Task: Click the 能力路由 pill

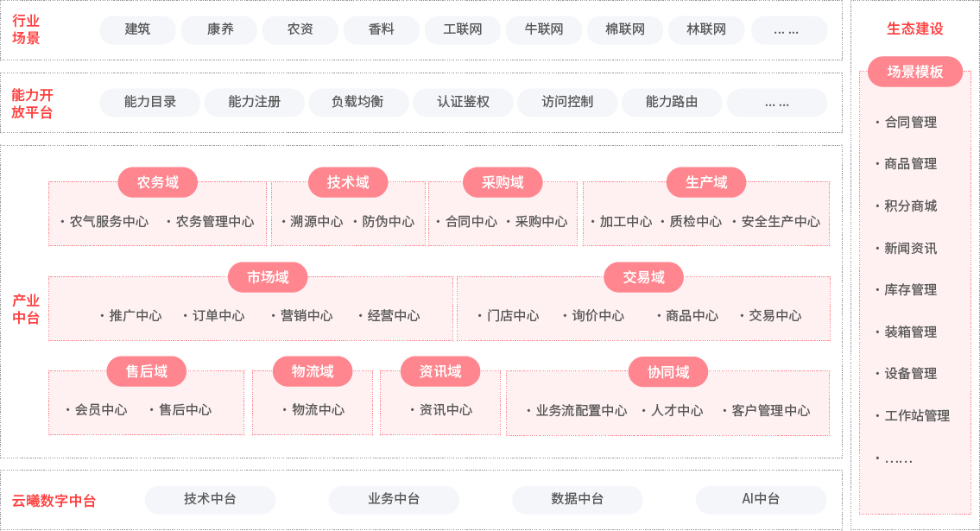Action: click(x=672, y=102)
